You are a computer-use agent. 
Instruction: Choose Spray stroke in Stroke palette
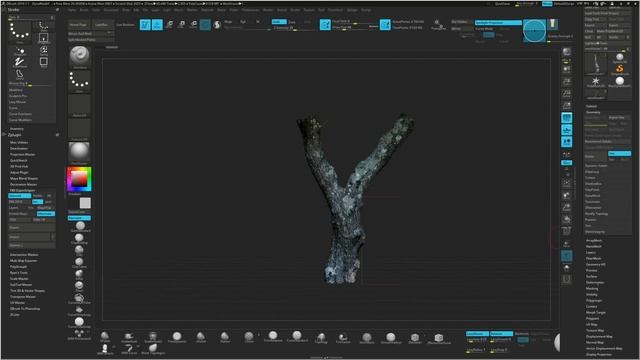44,51
